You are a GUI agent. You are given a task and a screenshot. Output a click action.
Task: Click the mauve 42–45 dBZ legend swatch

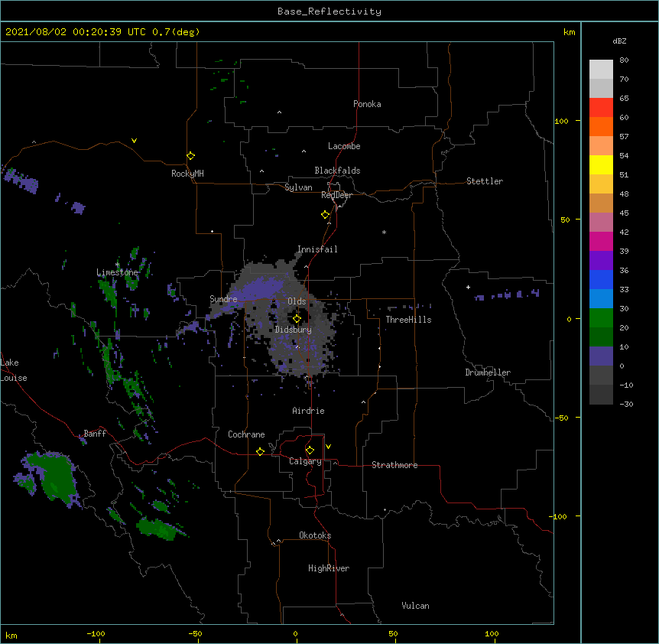[x=601, y=222]
